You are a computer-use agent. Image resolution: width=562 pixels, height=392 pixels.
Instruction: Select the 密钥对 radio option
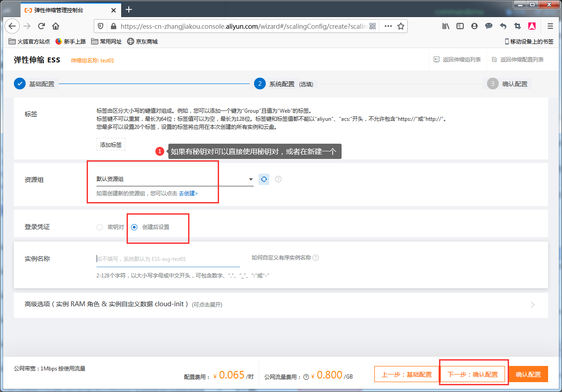tap(100, 227)
